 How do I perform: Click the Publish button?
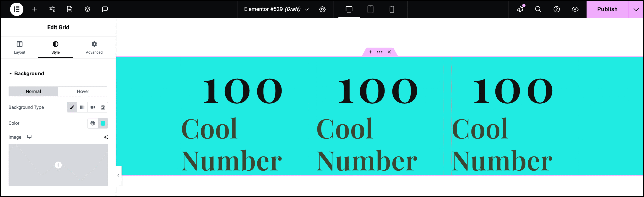tap(607, 9)
